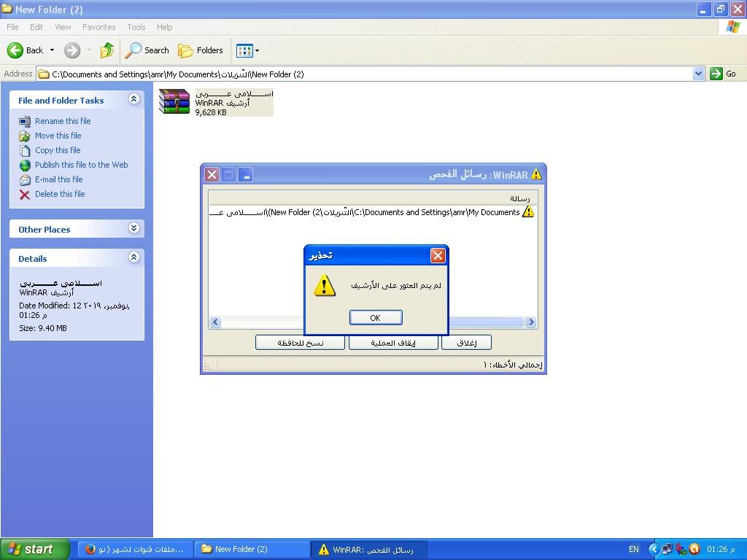Click the Publish to Web globe icon
Screen dimensions: 747x560
(x=25, y=166)
